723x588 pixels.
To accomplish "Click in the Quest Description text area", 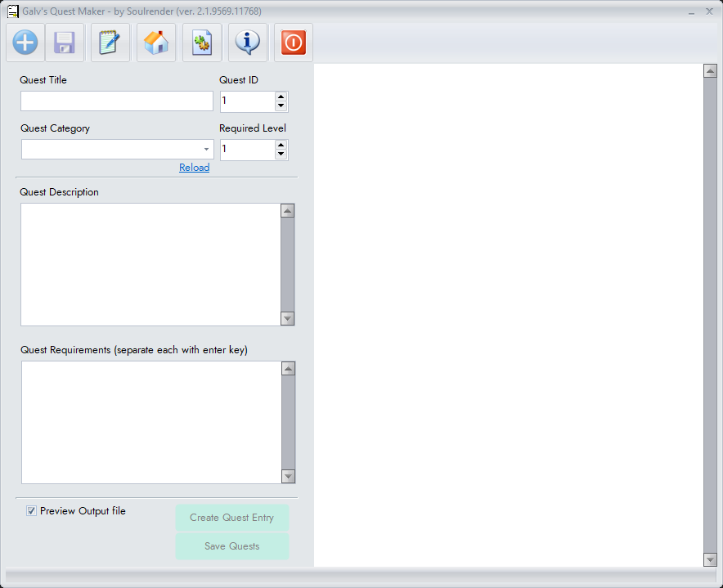I will point(150,265).
